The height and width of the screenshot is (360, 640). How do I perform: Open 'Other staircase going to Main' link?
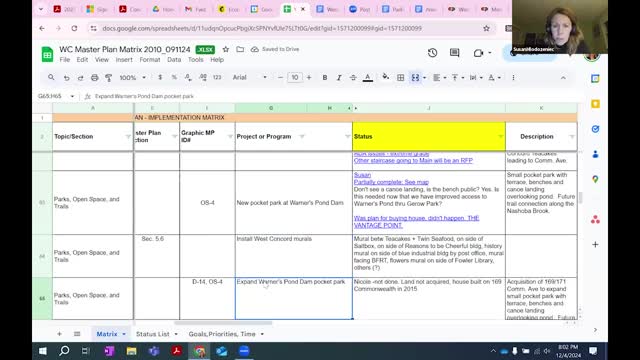click(x=413, y=160)
